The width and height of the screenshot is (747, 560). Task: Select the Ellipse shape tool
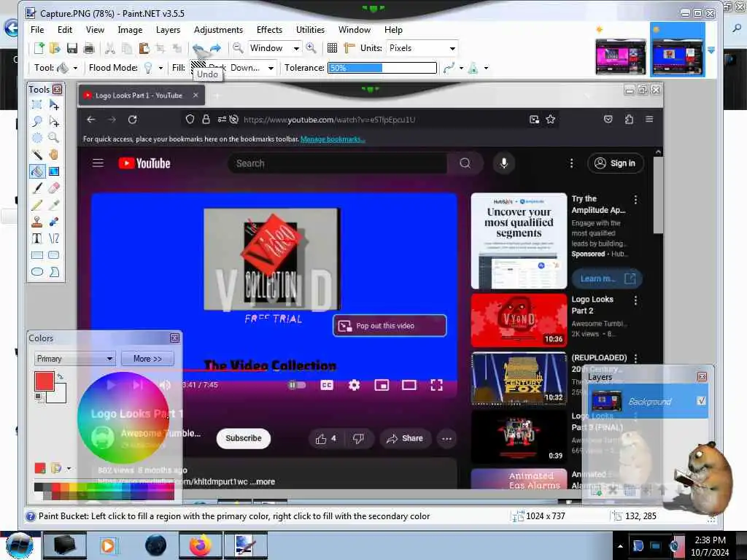click(36, 272)
